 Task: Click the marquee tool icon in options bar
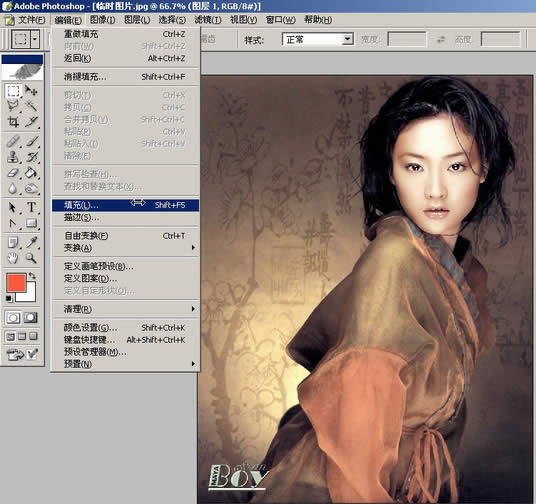(x=21, y=39)
